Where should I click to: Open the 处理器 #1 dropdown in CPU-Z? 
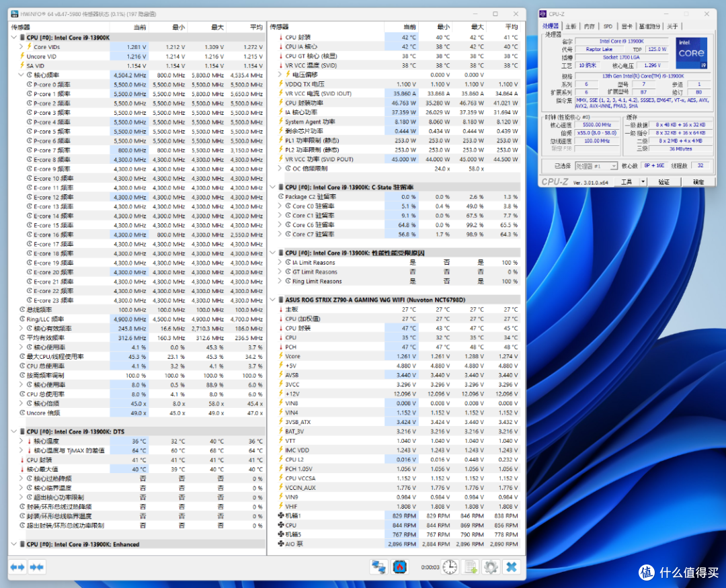[596, 166]
